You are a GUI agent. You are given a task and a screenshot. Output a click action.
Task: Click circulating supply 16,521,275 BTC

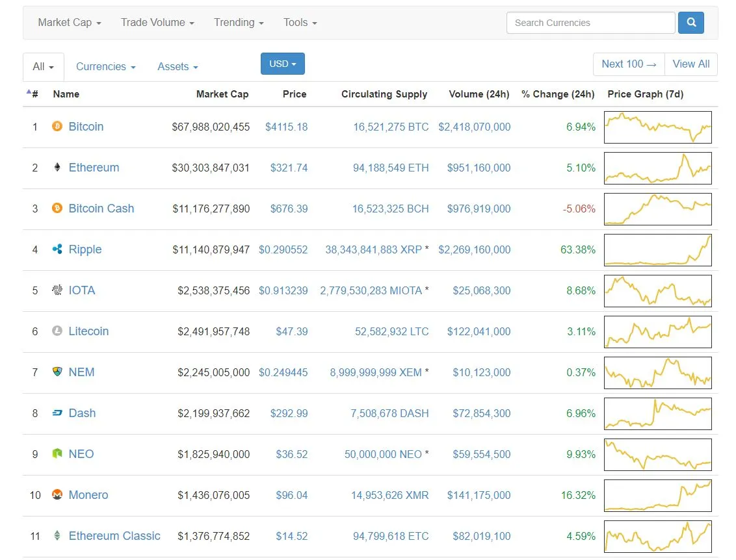391,127
